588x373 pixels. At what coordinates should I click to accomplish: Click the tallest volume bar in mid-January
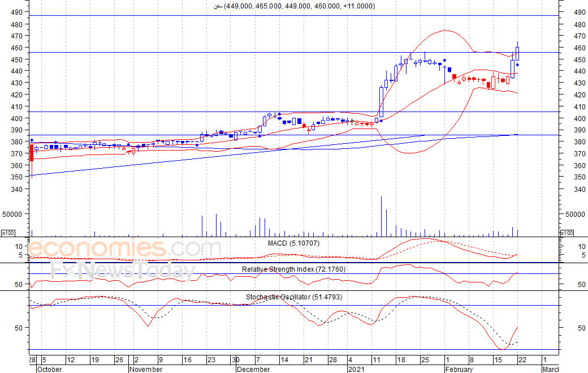(382, 216)
